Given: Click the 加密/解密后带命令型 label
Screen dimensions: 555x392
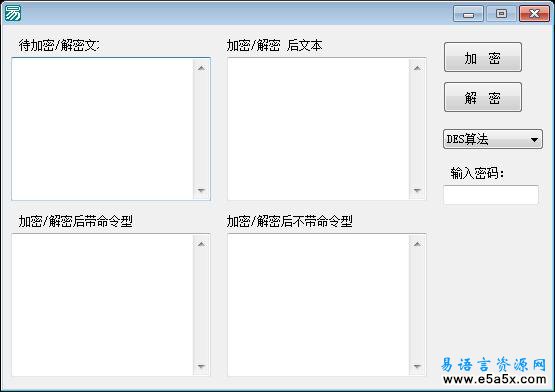Looking at the screenshot, I should click(x=75, y=221).
